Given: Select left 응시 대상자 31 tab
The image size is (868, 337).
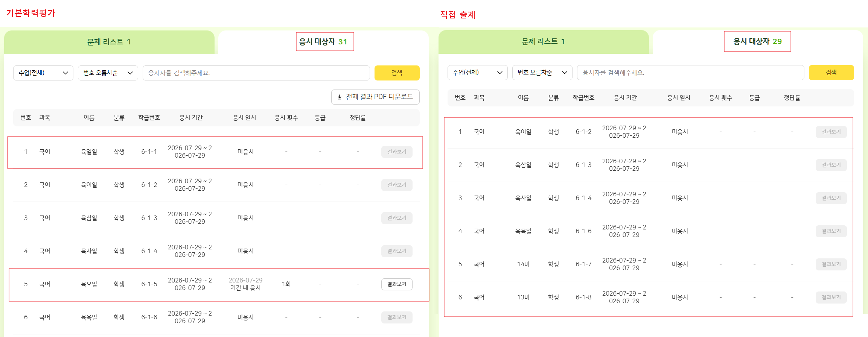Looking at the screenshot, I should pos(323,42).
